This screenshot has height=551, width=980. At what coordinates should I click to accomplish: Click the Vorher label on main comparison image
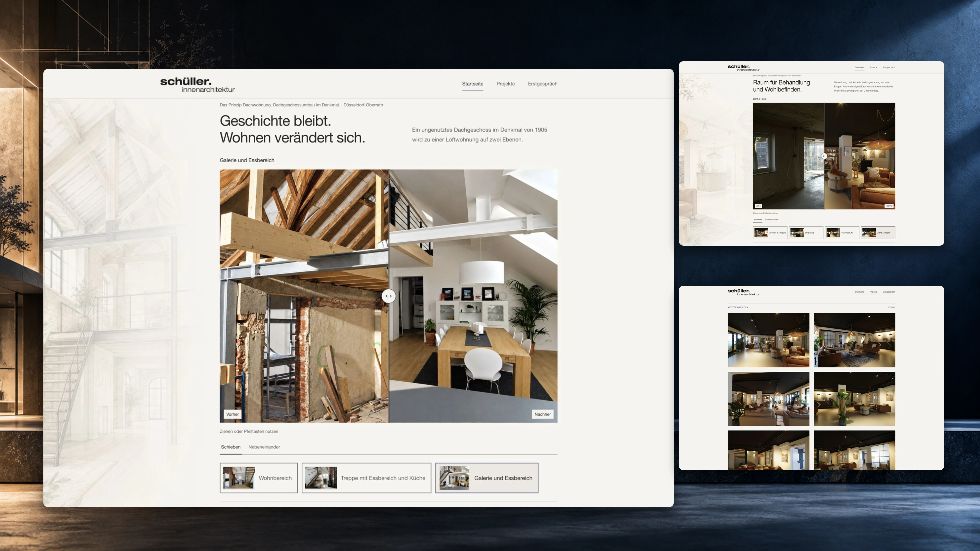pos(232,414)
